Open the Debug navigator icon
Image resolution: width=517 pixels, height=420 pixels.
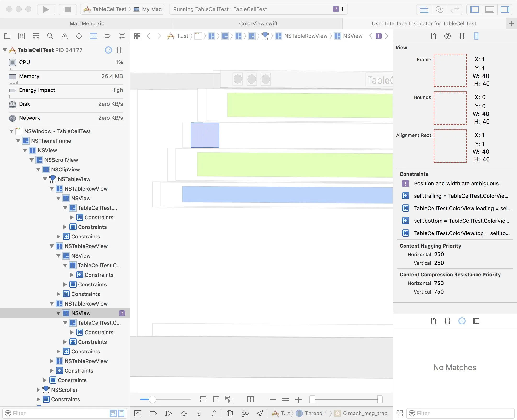pos(93,36)
